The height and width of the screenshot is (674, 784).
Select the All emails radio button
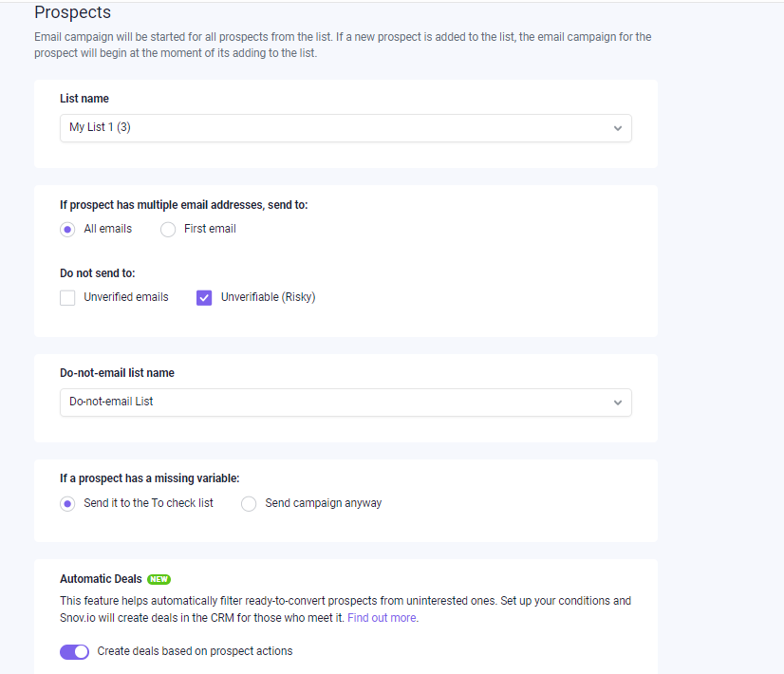[67, 230]
